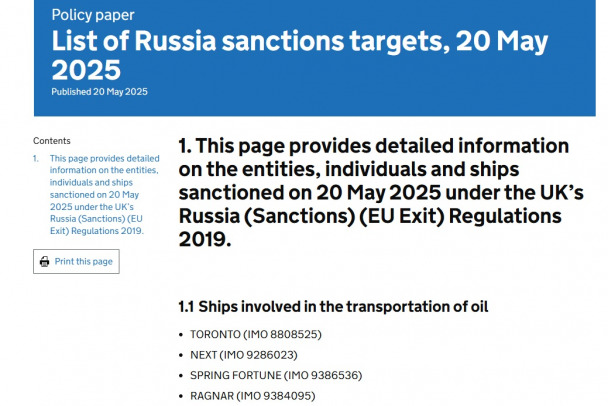Click the number 1 contents list marker
Viewport: 608px width, 406px height.
point(35,158)
